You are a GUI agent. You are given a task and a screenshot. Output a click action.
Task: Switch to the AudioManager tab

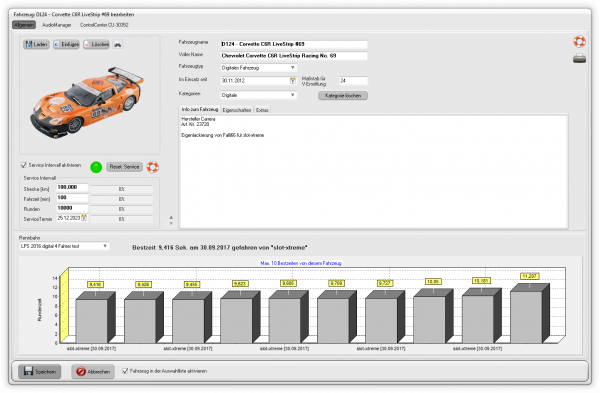57,25
